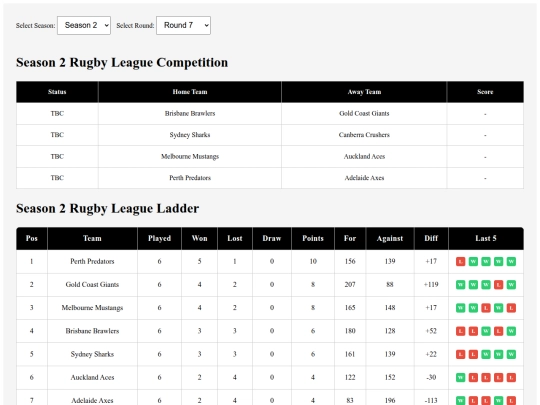Click the 'Points' column header
The width and height of the screenshot is (540, 405).
point(313,238)
